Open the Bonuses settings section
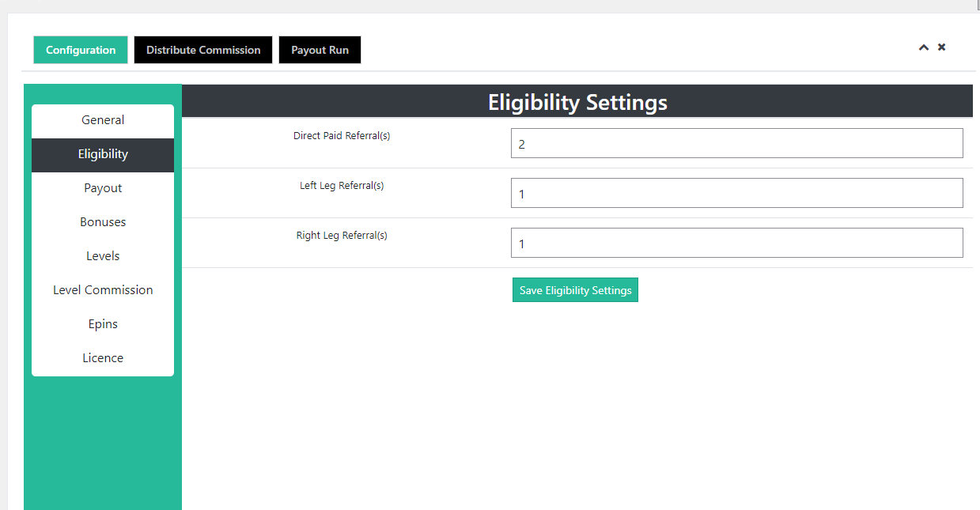Viewport: 980px width, 510px height. coord(103,222)
